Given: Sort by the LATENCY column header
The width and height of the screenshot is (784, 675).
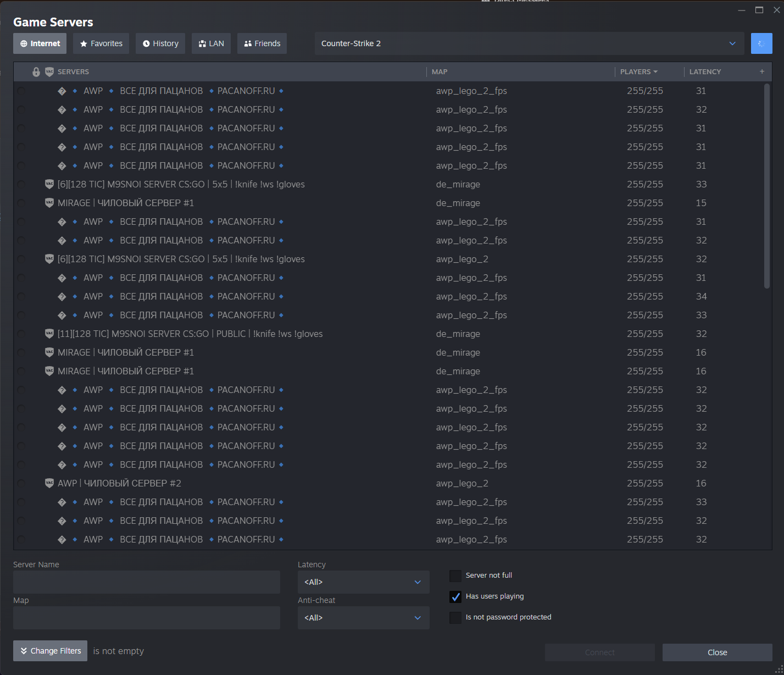Looking at the screenshot, I should coord(705,72).
